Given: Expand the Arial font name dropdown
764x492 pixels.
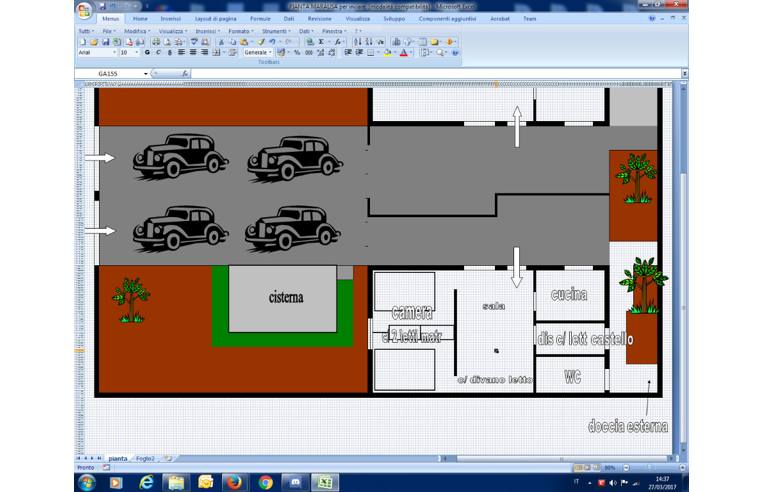Looking at the screenshot, I should [x=113, y=52].
